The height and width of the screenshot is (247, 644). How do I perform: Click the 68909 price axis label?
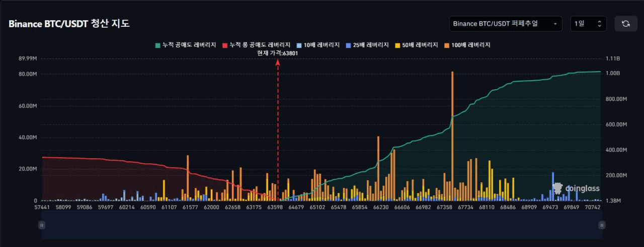(x=529, y=207)
